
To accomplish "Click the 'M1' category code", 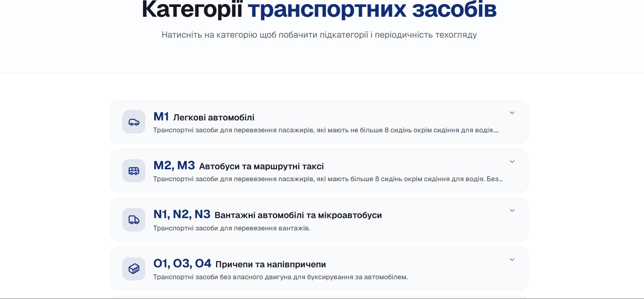I will pos(161,117).
